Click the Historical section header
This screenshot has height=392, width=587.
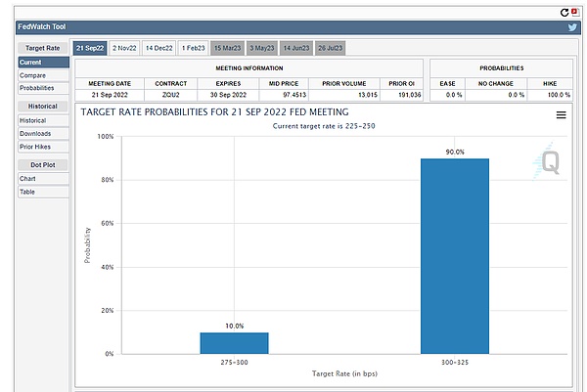click(43, 107)
